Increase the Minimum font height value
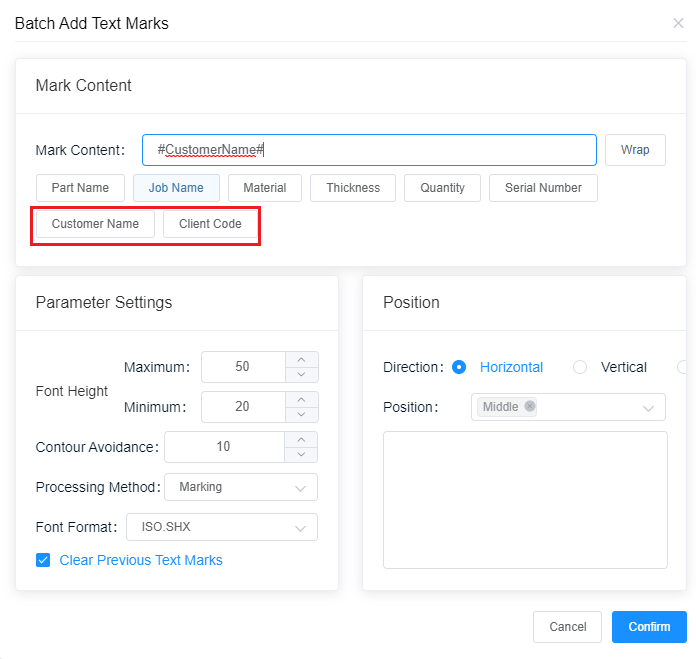Image resolution: width=696 pixels, height=659 pixels. coord(301,399)
